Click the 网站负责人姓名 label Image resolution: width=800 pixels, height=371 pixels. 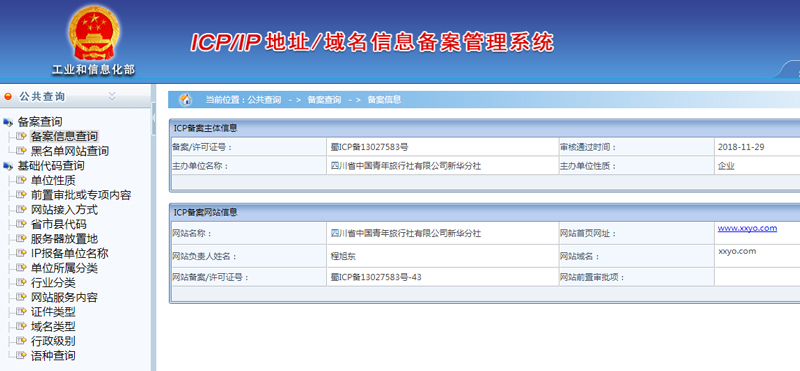205,256
